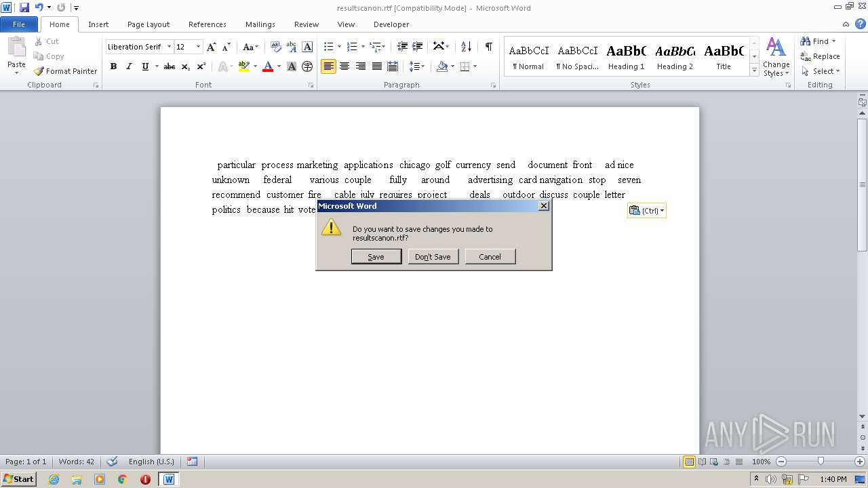
Task: Switch to the Mailings tab
Action: pyautogui.click(x=260, y=24)
